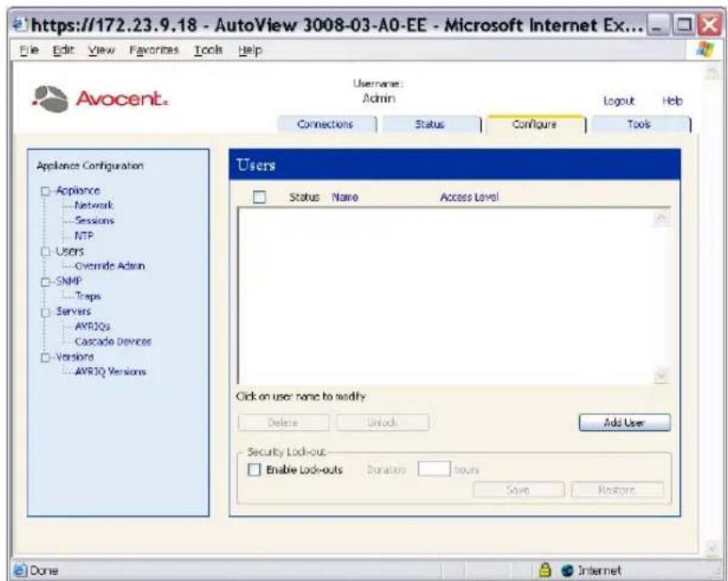Collapse the Versions tree node

(x=45, y=358)
